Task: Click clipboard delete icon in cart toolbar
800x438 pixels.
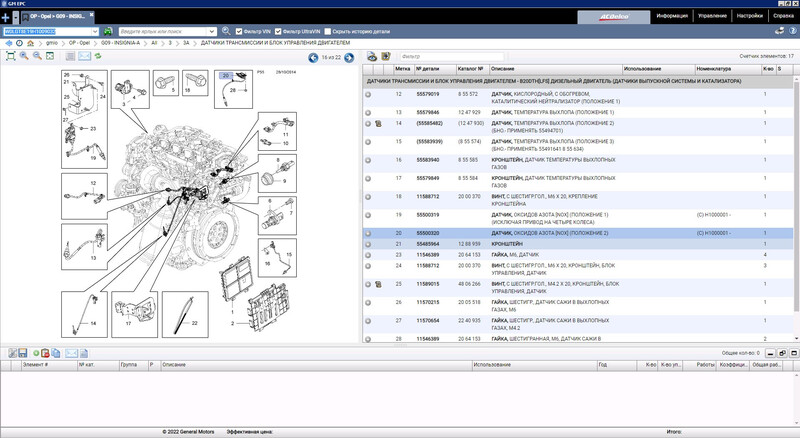Action: [x=45, y=353]
